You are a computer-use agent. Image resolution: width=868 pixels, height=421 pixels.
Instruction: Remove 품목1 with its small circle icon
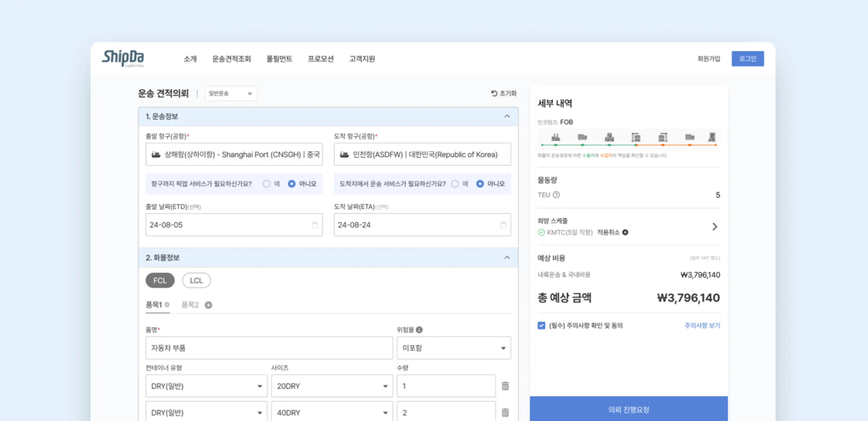[167, 304]
